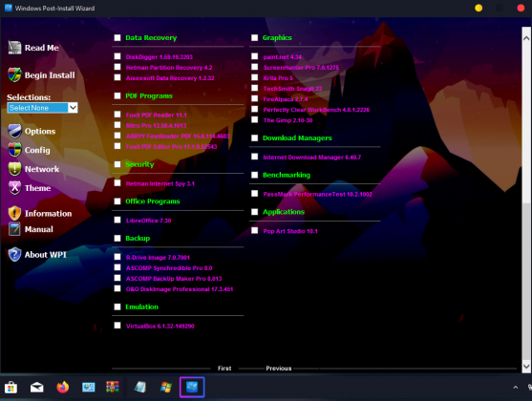Show hidden system tray icons
The height and width of the screenshot is (401, 532).
(516, 387)
